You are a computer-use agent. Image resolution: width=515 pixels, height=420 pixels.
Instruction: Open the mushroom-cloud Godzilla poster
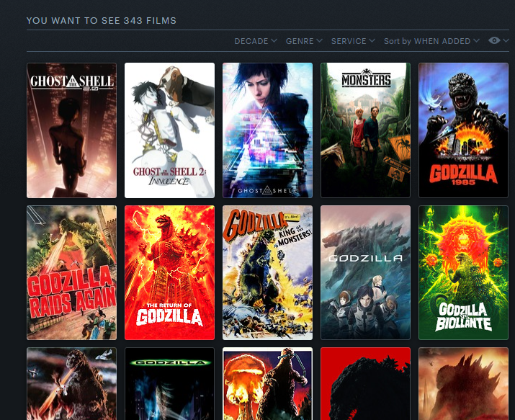pyautogui.click(x=267, y=383)
